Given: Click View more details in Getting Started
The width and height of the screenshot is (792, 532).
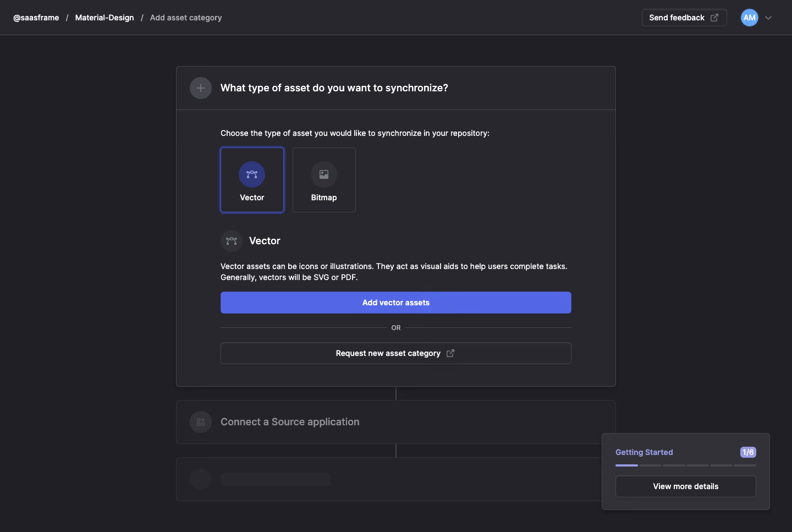Looking at the screenshot, I should click(686, 486).
